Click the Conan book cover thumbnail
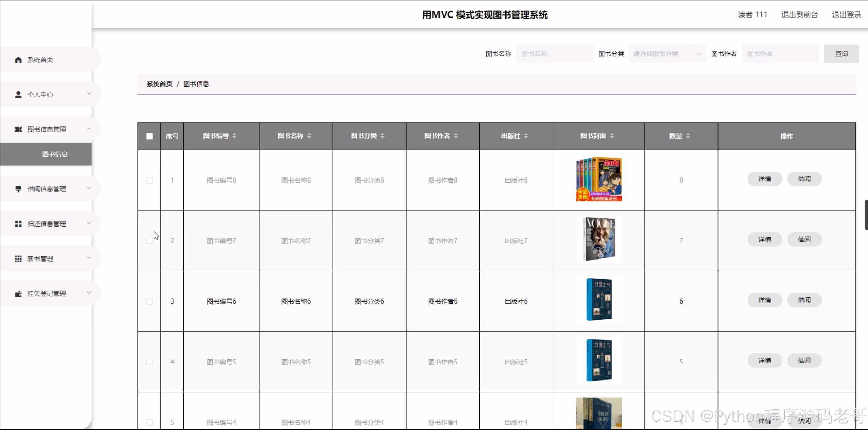This screenshot has width=868, height=430. [x=599, y=179]
